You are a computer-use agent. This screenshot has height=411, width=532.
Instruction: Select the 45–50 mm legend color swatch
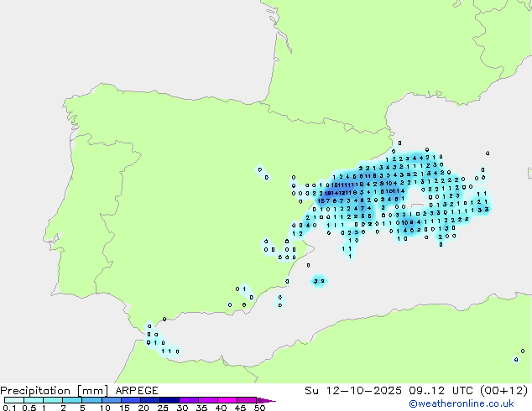[247, 400]
